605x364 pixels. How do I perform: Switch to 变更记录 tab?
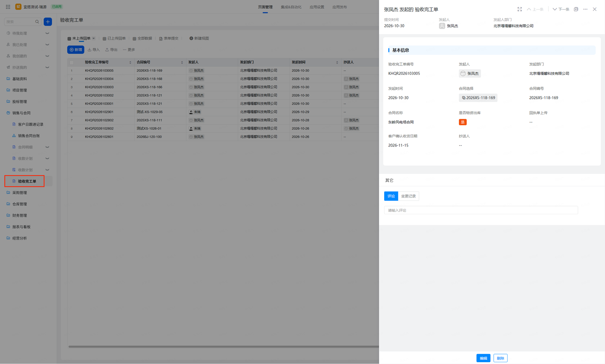click(408, 196)
